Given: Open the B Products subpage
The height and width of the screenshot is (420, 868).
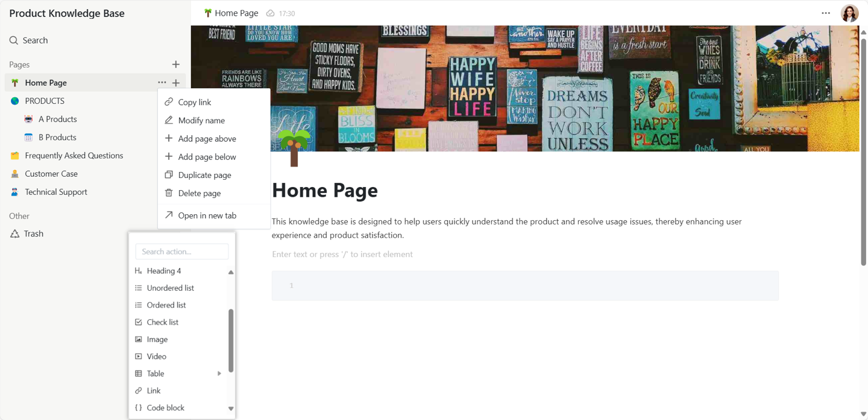Looking at the screenshot, I should (57, 137).
